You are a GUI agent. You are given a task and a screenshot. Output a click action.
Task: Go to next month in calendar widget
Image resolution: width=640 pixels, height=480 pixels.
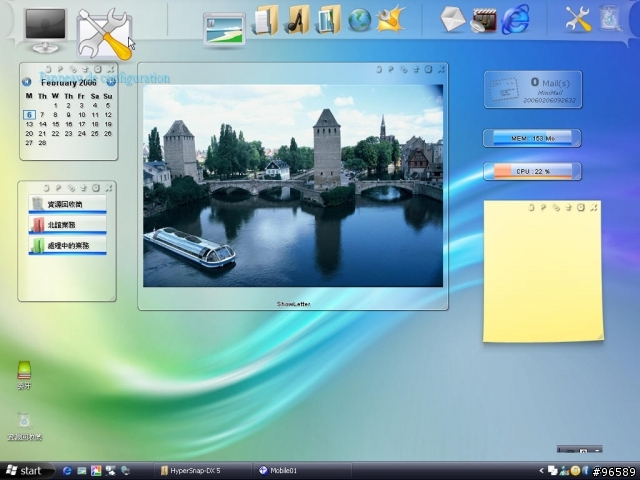[x=111, y=82]
